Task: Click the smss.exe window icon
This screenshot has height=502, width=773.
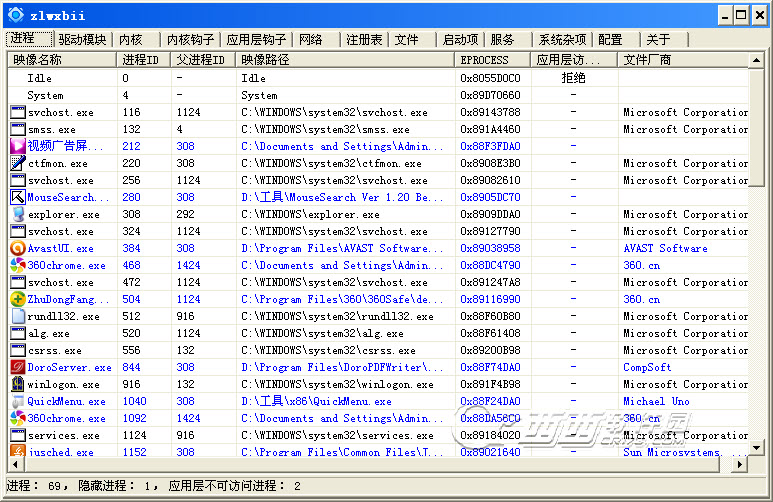Action: click(x=18, y=129)
